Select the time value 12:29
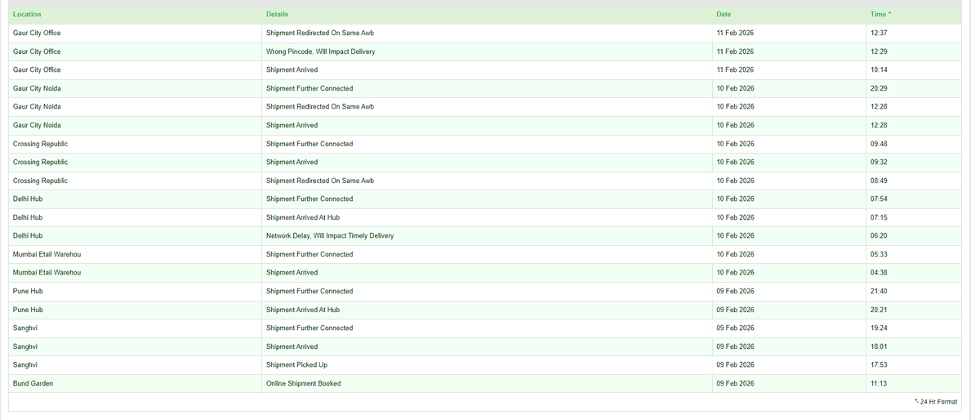This screenshot has width=980, height=420. tap(879, 51)
